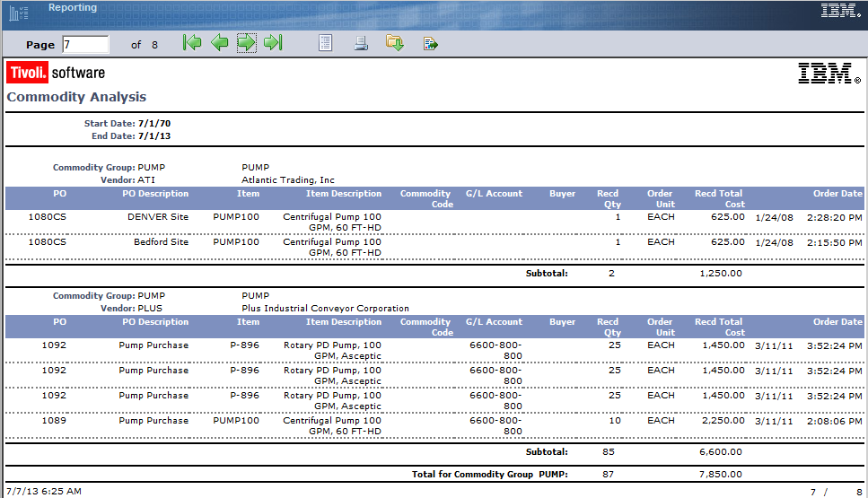Click the Reporting title text
868x498 pixels.
(x=73, y=7)
